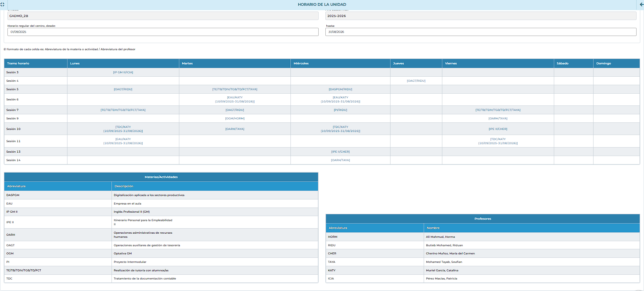Open Friday's TDC/KATY entry in Sesión 11

[x=498, y=141]
